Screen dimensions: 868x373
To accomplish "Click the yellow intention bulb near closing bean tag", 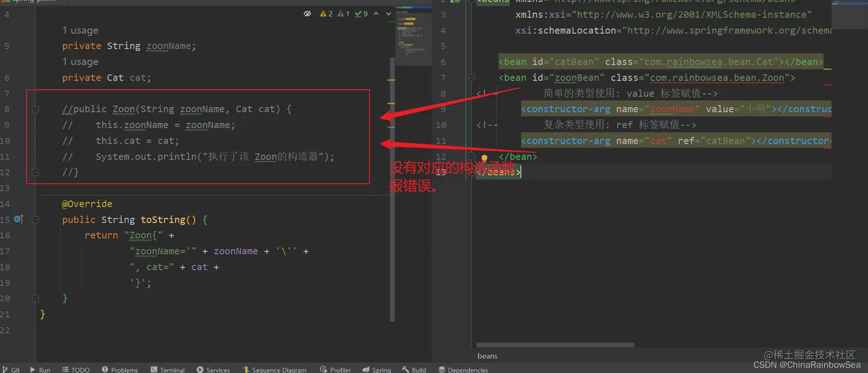I will (x=485, y=157).
